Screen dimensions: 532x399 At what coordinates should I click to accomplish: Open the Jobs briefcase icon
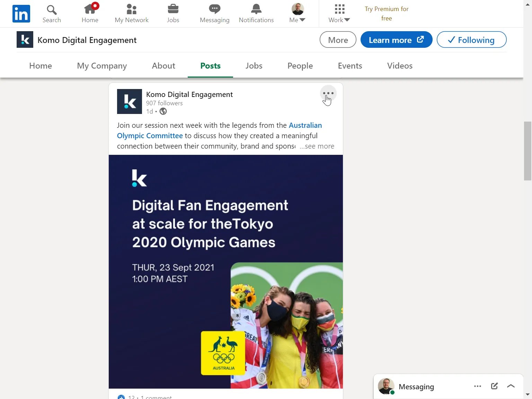(173, 14)
